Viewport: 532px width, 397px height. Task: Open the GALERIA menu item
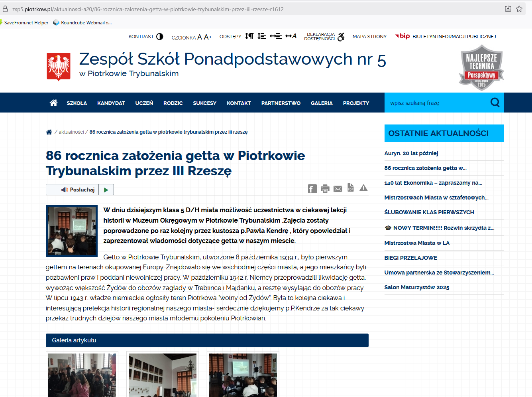pyautogui.click(x=322, y=103)
